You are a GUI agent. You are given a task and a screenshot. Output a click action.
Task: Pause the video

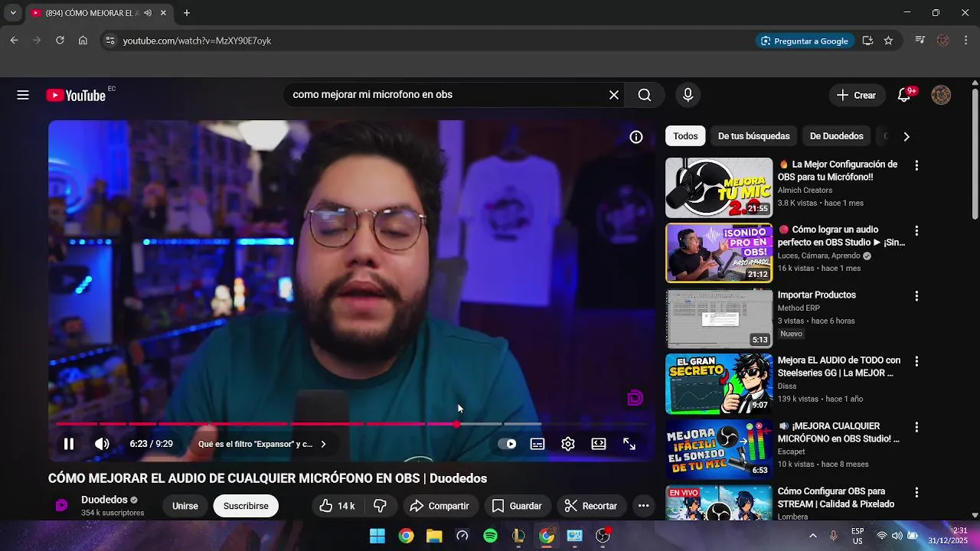click(x=69, y=444)
